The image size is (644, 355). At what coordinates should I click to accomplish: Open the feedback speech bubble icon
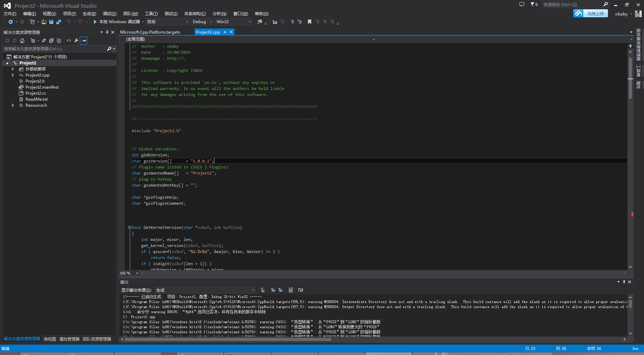coord(522,4)
